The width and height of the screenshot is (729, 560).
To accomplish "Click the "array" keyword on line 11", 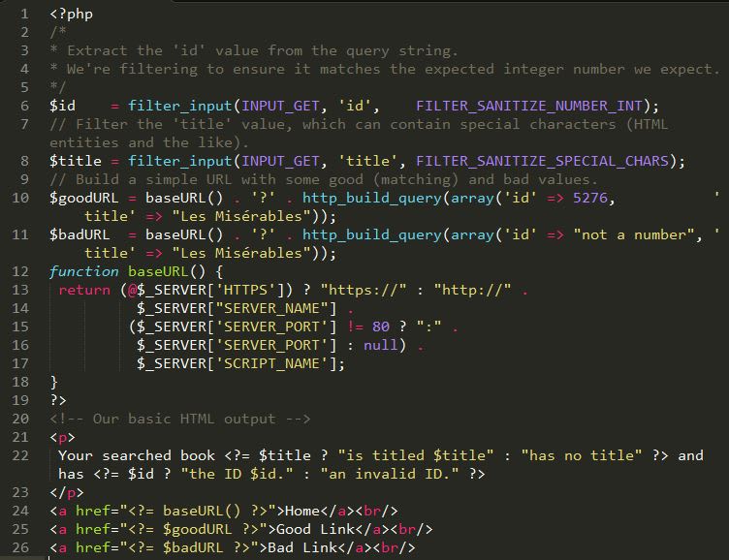I will coord(472,234).
